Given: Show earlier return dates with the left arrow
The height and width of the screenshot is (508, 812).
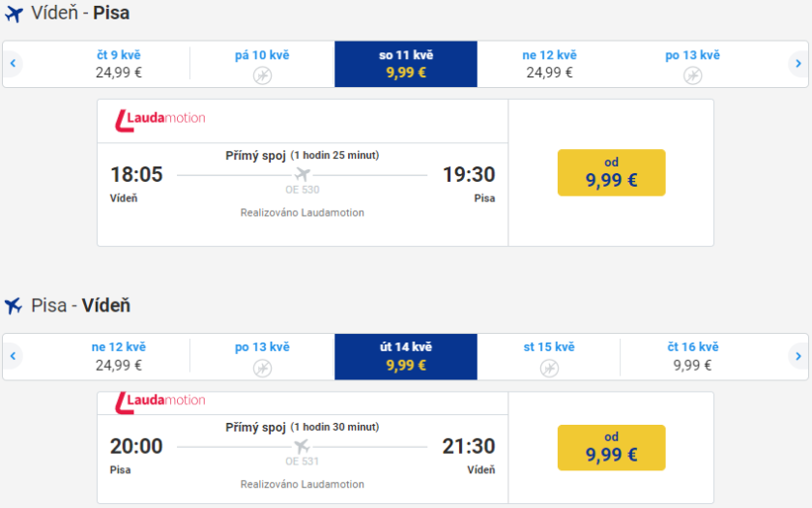Looking at the screenshot, I should tap(14, 356).
